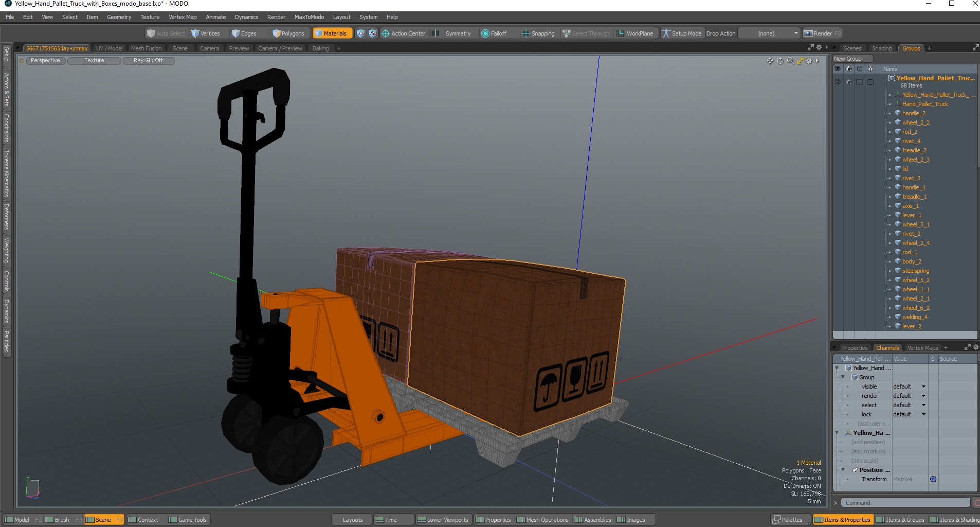The height and width of the screenshot is (527, 980).
Task: Open Perspective view type dropdown
Action: (x=45, y=61)
